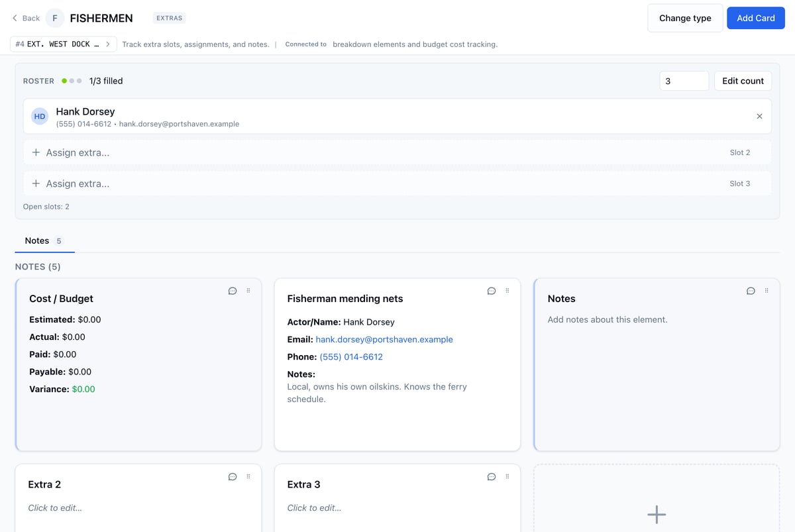
Task: Select the Variance $0.00 value
Action: click(x=83, y=389)
